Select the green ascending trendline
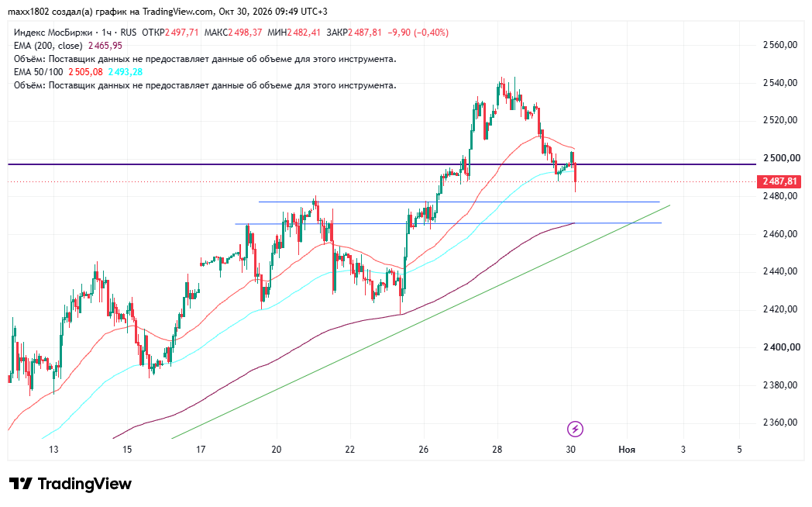Viewport: 812px width, 507px height. (x=421, y=322)
